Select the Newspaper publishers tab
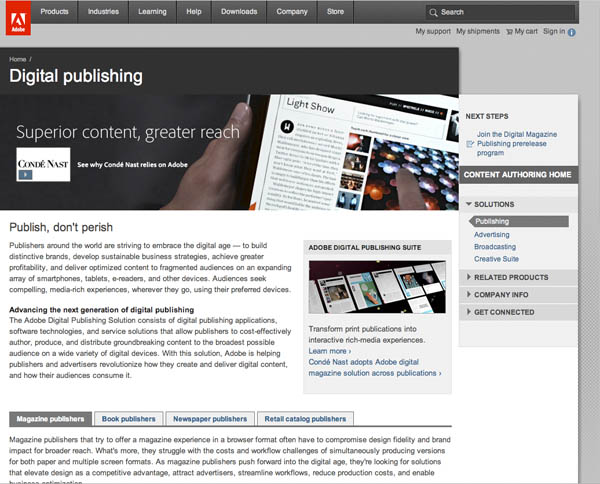 click(x=209, y=419)
